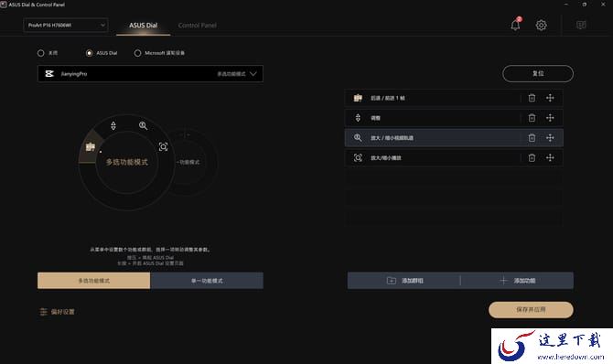Choose the 单一功能模式 mode button

[x=207, y=281]
